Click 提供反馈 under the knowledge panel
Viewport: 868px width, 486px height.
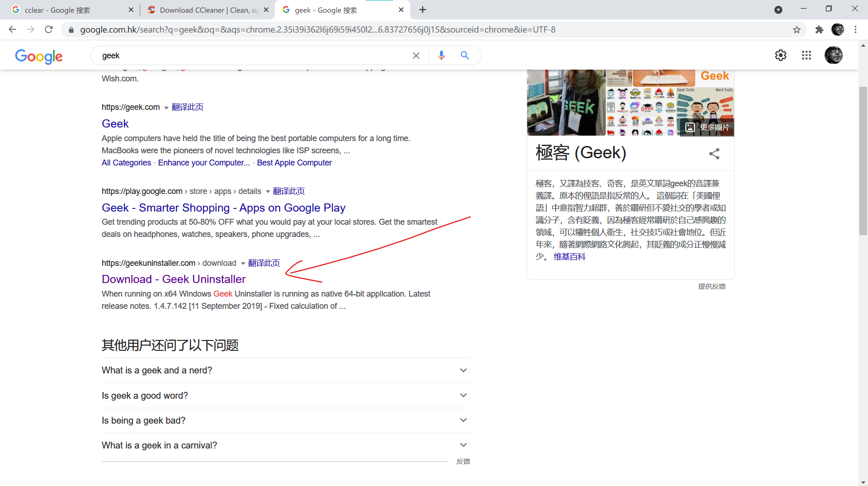(712, 286)
